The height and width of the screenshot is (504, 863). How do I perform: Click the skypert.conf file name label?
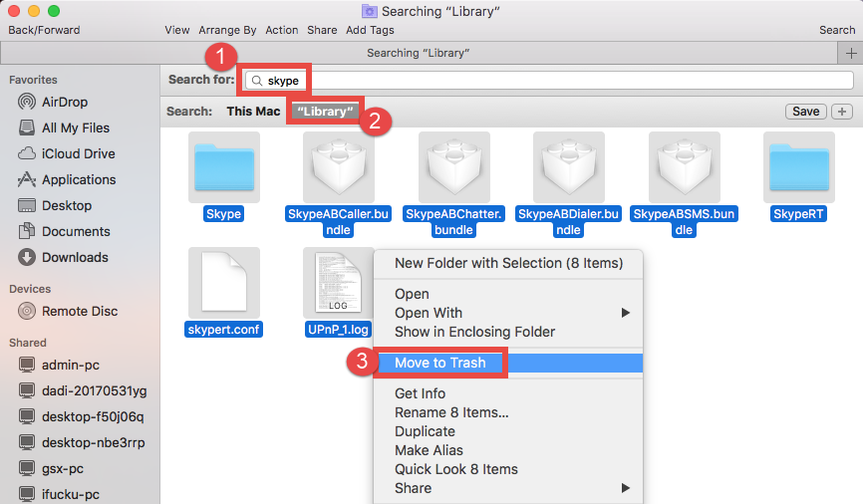coord(223,330)
